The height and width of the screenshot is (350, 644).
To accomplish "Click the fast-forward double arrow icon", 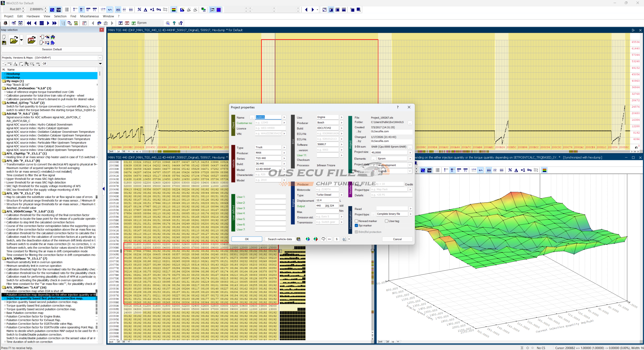I will click(54, 23).
